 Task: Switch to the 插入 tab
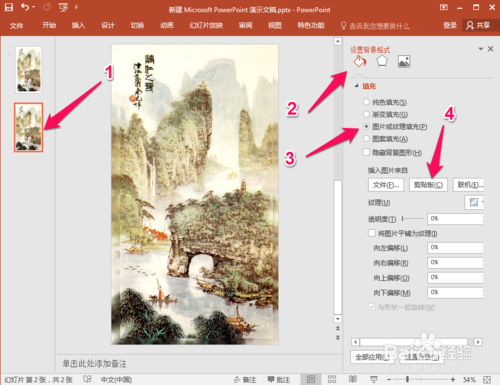click(78, 25)
